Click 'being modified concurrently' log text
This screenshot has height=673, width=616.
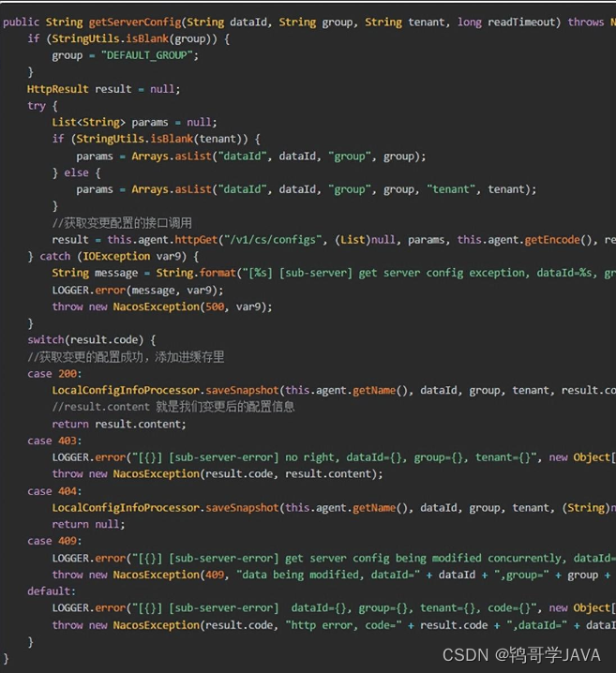[478, 558]
